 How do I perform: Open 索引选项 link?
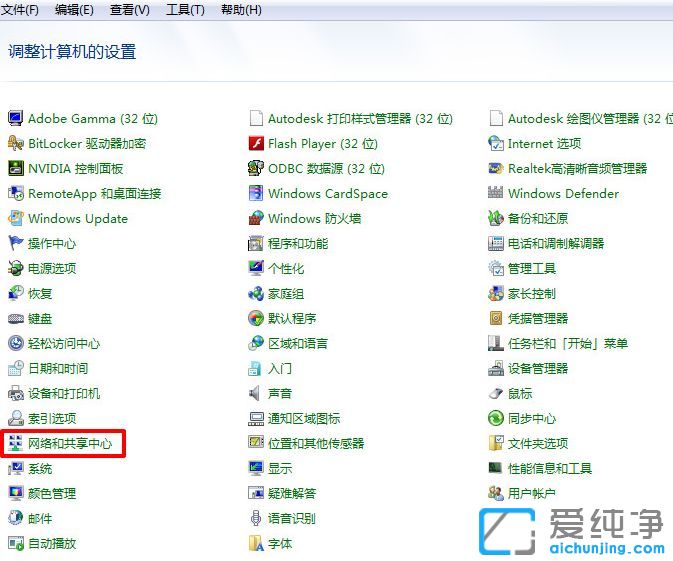tap(52, 418)
